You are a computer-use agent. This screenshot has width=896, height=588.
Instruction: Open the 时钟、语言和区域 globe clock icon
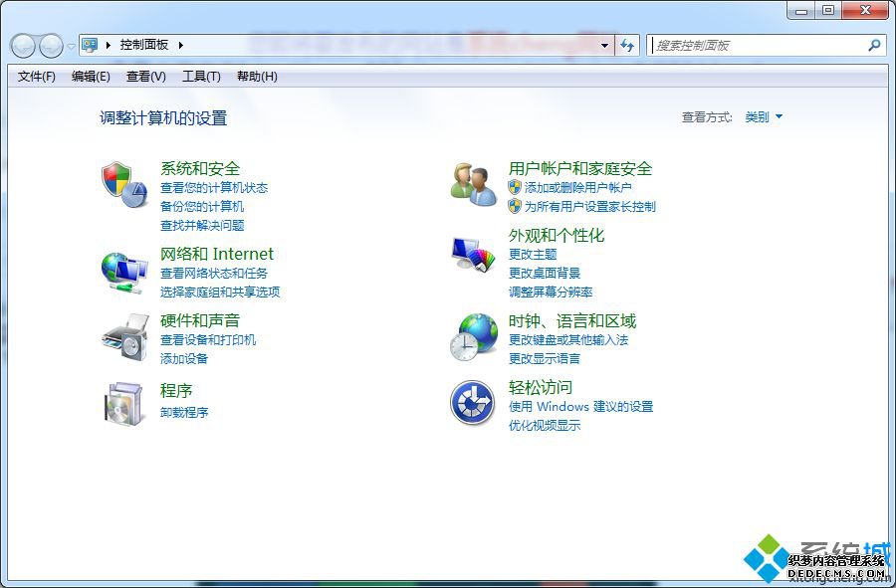(x=473, y=337)
